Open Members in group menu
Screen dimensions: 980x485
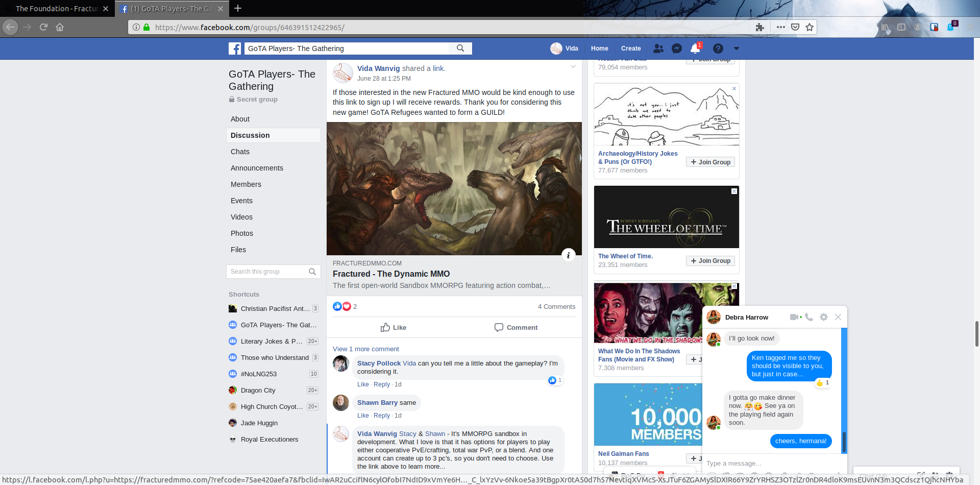pos(246,184)
